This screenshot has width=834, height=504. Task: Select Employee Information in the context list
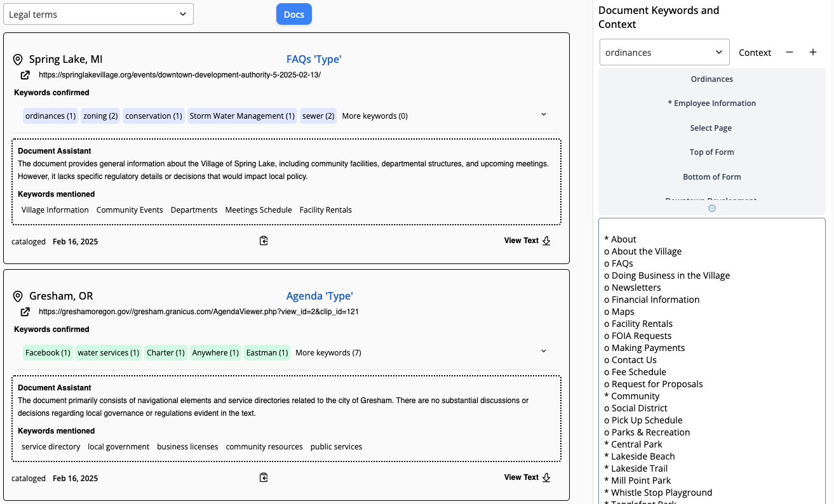[712, 103]
